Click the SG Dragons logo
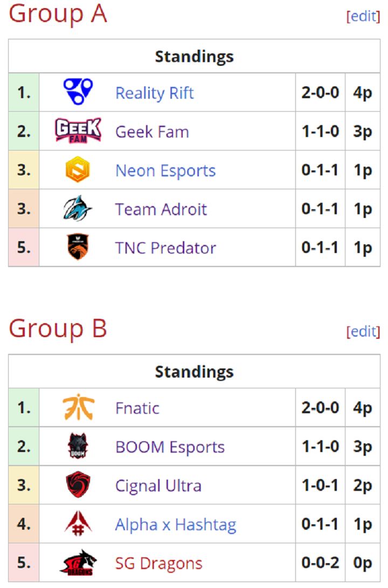The height and width of the screenshot is (588, 388). coord(78,562)
